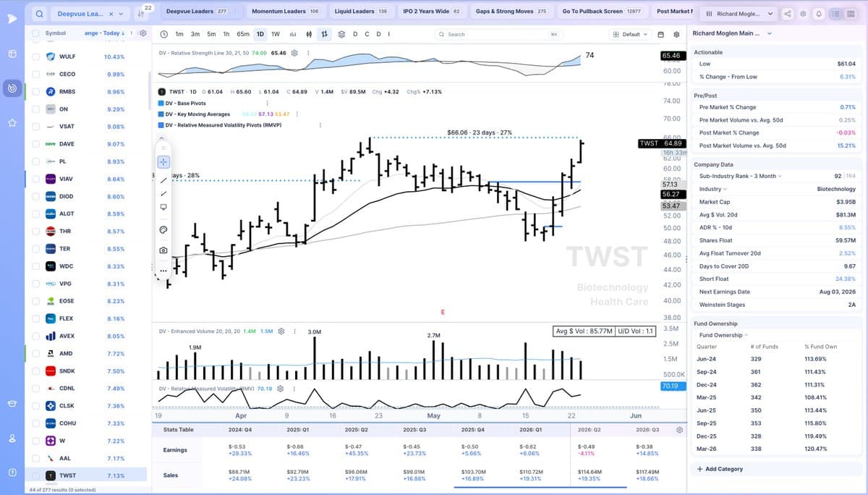Check the CECO row checkbox
The image size is (868, 495).
(x=35, y=74)
